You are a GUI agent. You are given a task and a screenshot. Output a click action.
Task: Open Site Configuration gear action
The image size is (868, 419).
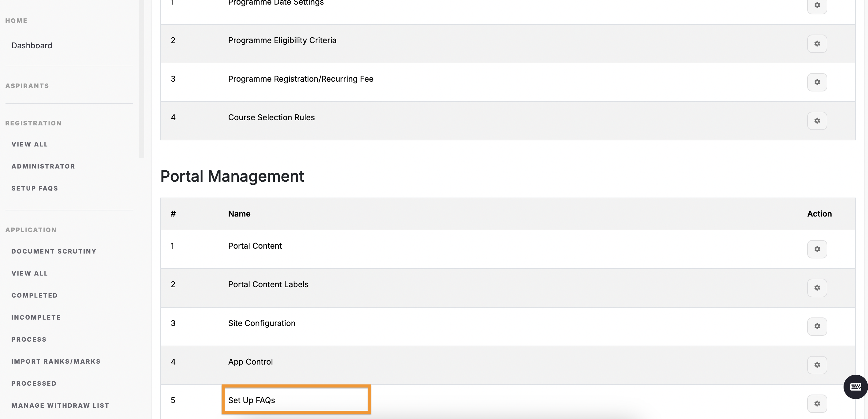pyautogui.click(x=817, y=326)
